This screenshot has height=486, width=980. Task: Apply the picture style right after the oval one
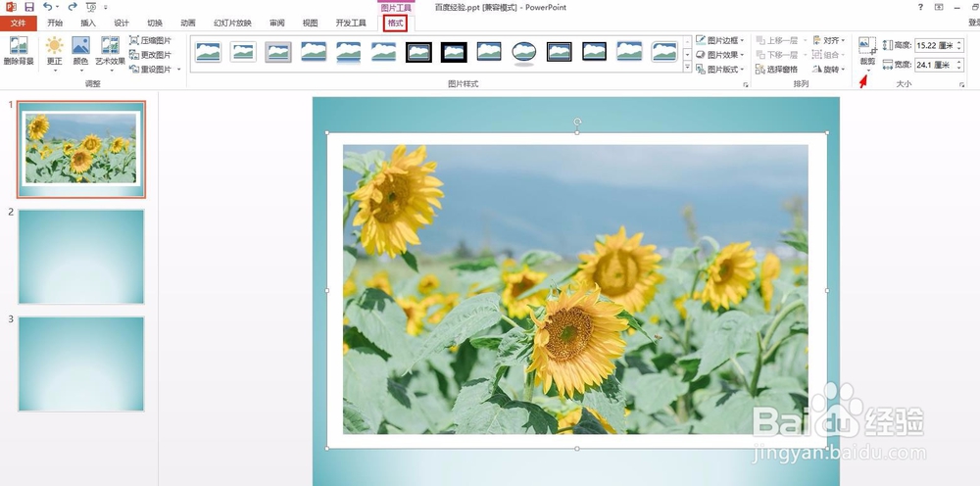pyautogui.click(x=559, y=52)
